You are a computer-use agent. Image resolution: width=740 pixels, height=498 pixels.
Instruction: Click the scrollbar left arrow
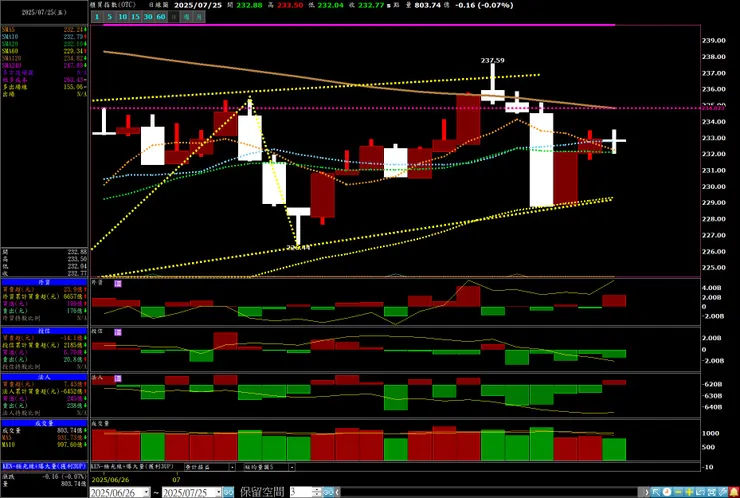[x=337, y=492]
